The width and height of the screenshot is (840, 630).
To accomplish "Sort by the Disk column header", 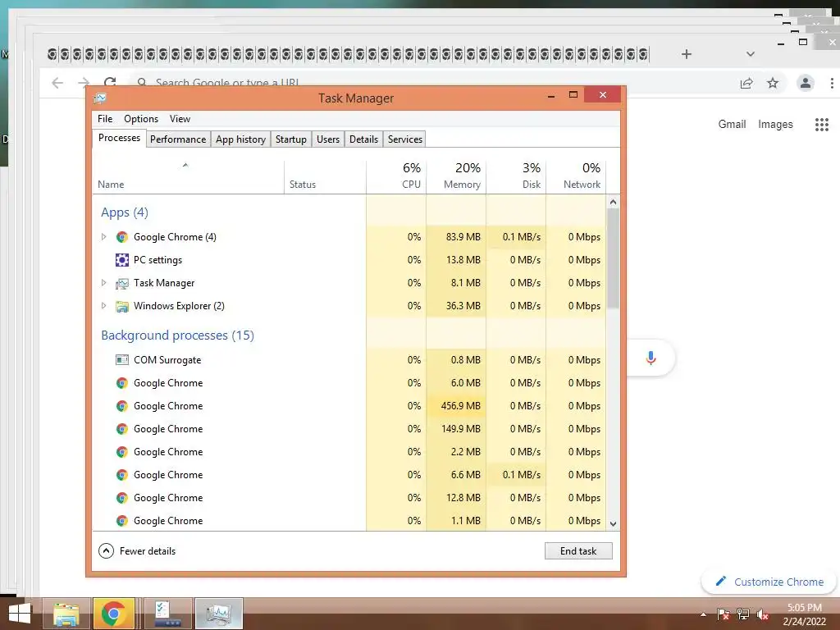I will pos(517,177).
